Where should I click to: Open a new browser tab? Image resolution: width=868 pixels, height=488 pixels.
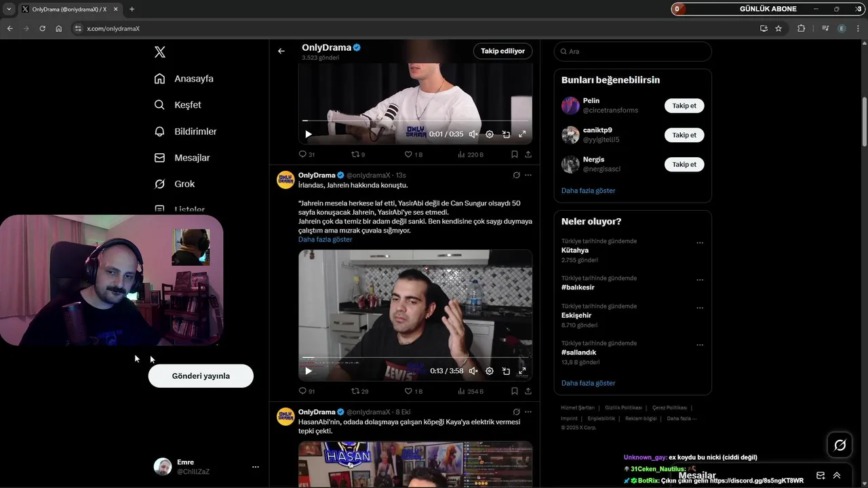132,9
